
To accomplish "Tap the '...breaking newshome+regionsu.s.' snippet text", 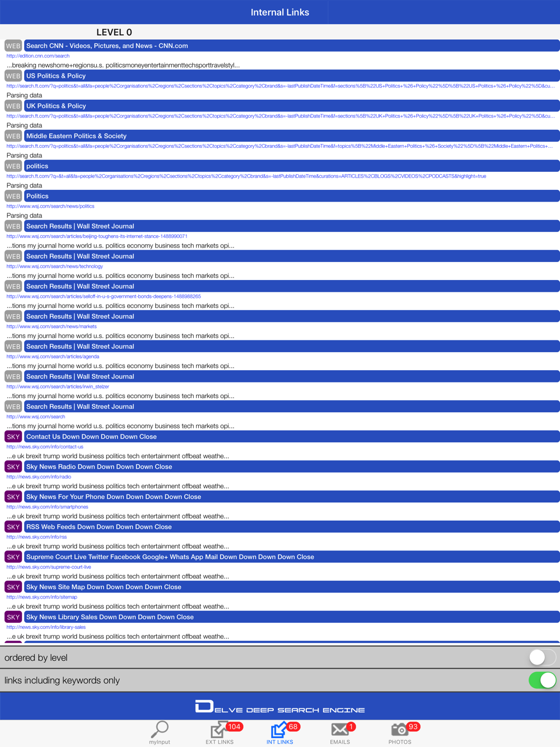I will (123, 66).
